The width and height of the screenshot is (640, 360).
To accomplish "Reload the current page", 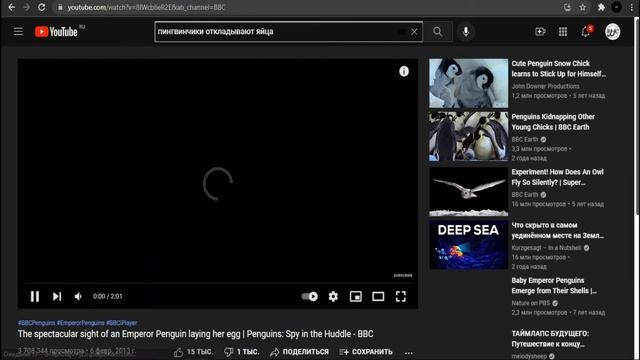I will [42, 7].
